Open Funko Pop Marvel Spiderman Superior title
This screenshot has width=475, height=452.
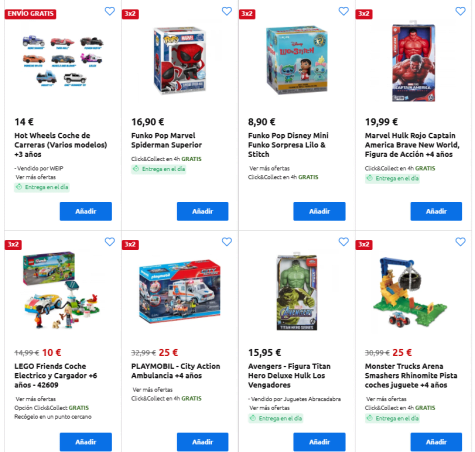[166, 140]
